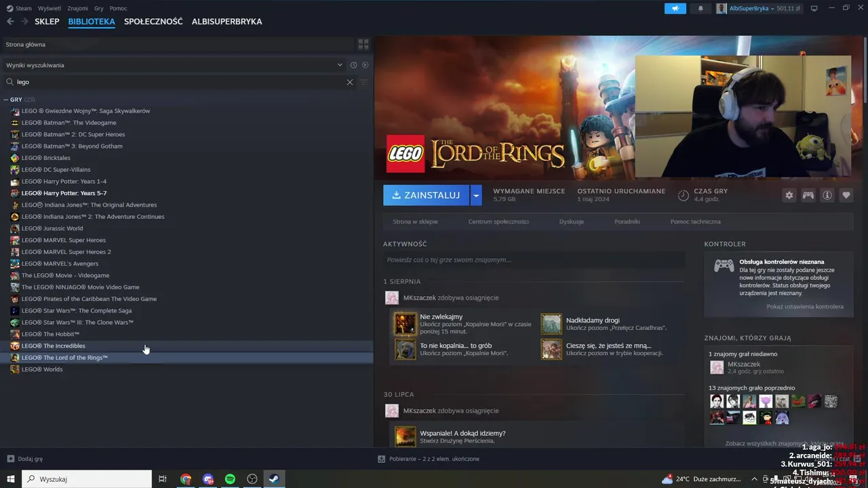Open Strona w sklepie link

pos(415,222)
